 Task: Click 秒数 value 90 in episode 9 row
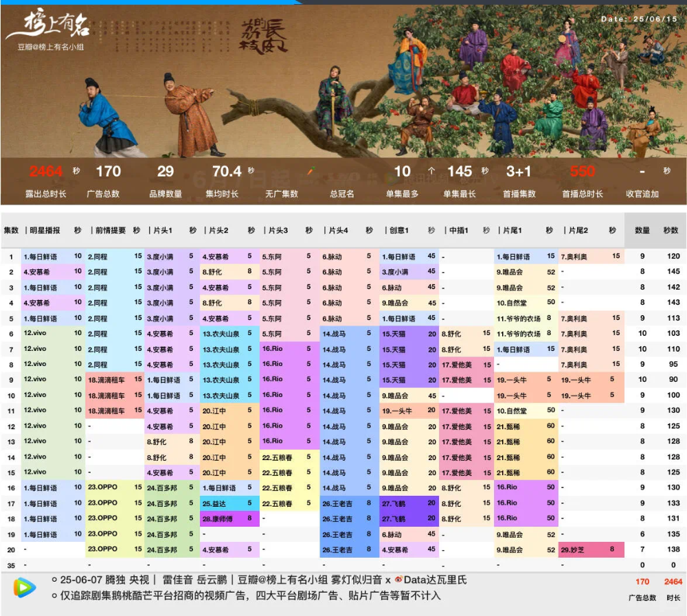click(673, 379)
